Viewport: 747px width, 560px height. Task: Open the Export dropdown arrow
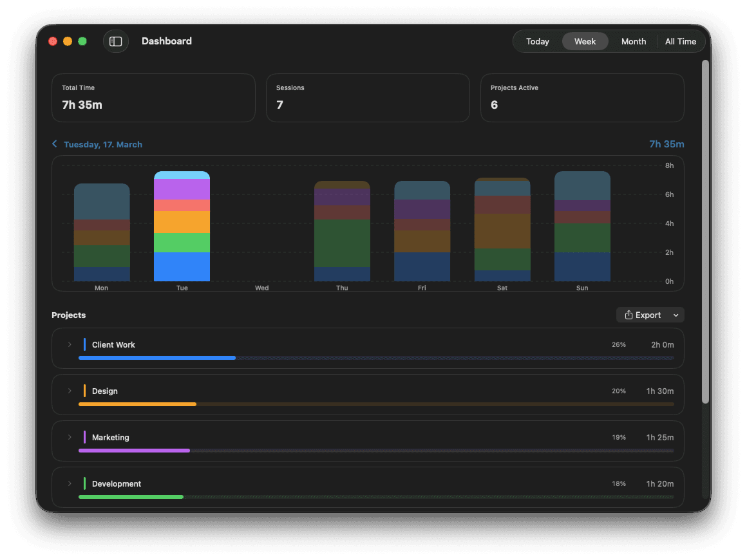coord(676,315)
